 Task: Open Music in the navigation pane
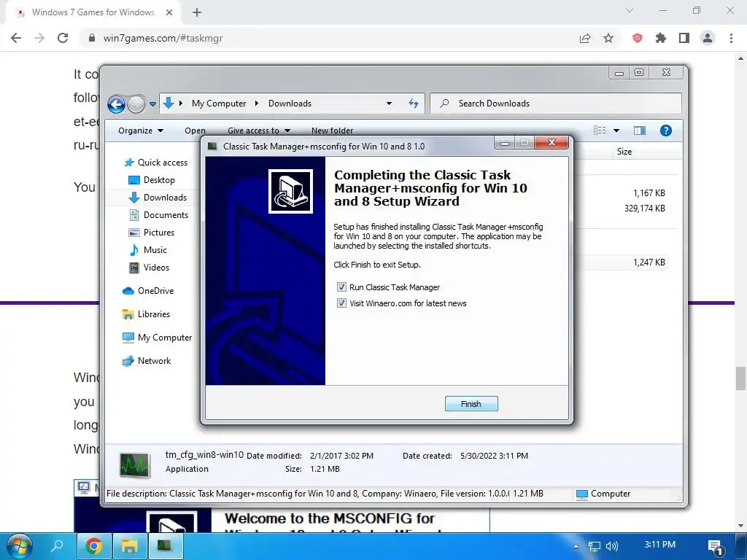tap(147, 250)
